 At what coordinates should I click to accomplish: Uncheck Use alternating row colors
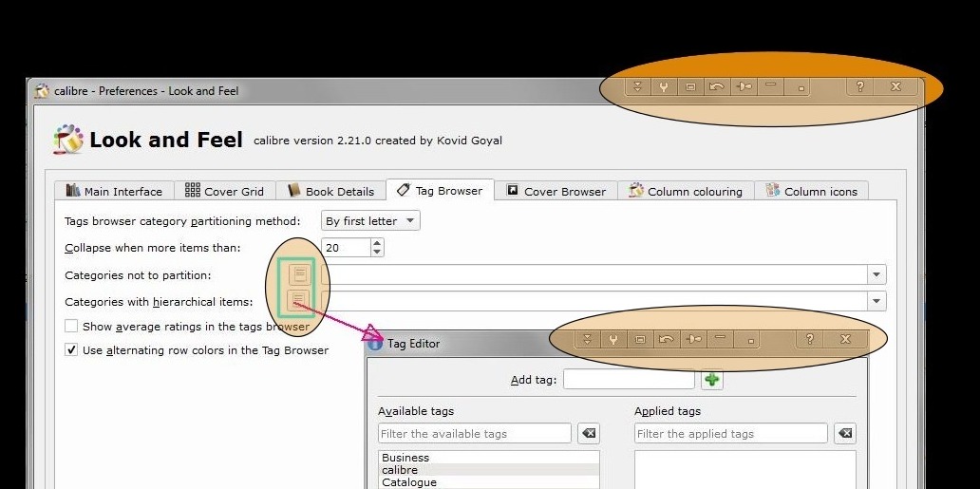(x=71, y=349)
